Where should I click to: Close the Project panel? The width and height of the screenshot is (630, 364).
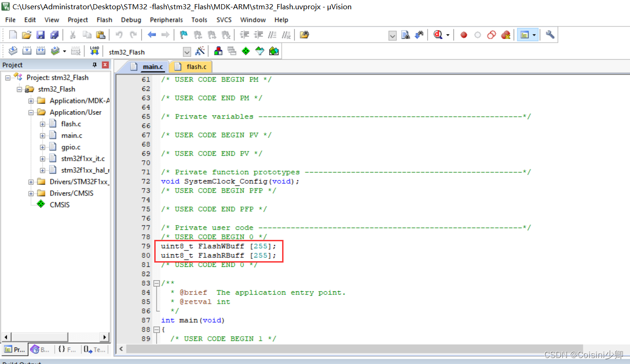click(x=105, y=65)
